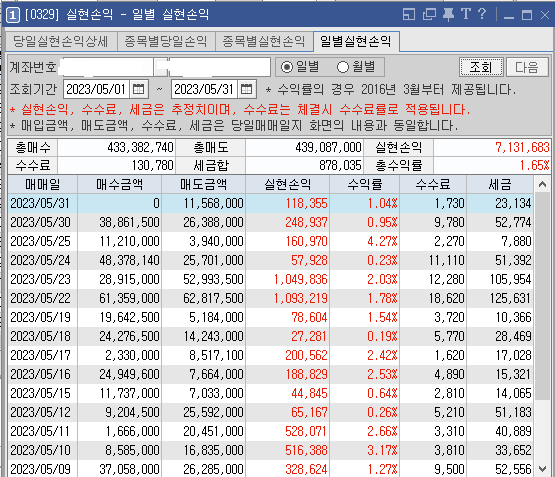This screenshot has height=477, width=555.
Task: Select the row dated 2023/05/18
Action: pyautogui.click(x=271, y=337)
